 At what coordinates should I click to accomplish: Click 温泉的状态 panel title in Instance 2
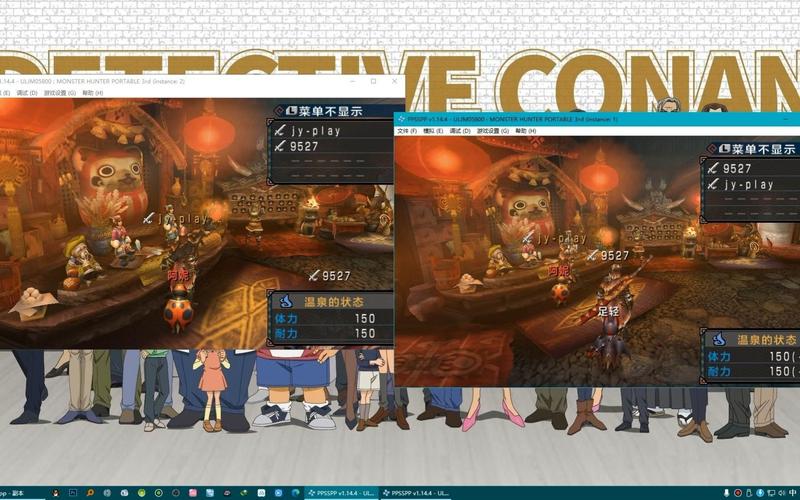pyautogui.click(x=334, y=302)
